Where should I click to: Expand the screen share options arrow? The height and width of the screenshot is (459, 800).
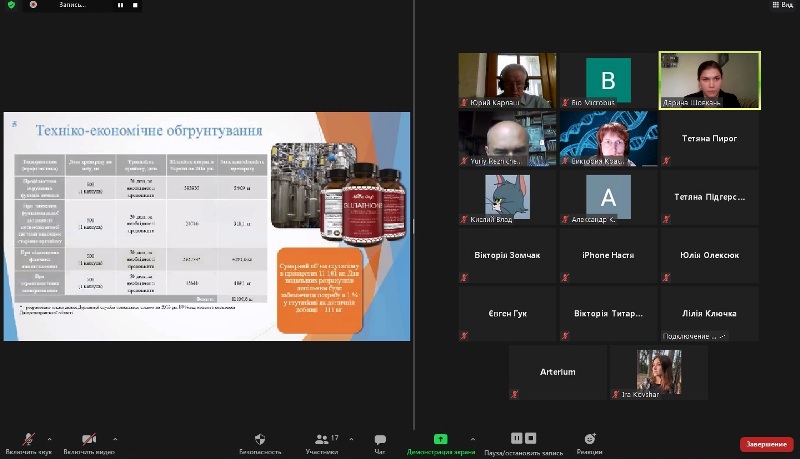473,439
